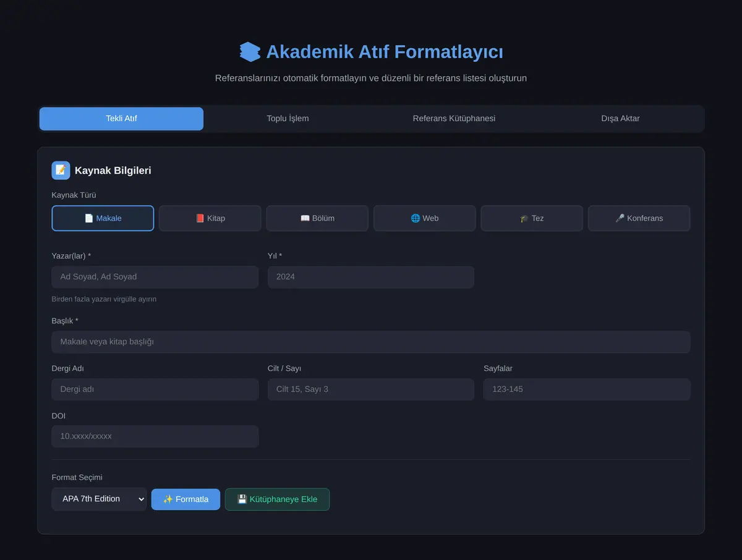Open the APA 7th Edition format dropdown
Viewport: 742px width, 560px height.
(99, 499)
